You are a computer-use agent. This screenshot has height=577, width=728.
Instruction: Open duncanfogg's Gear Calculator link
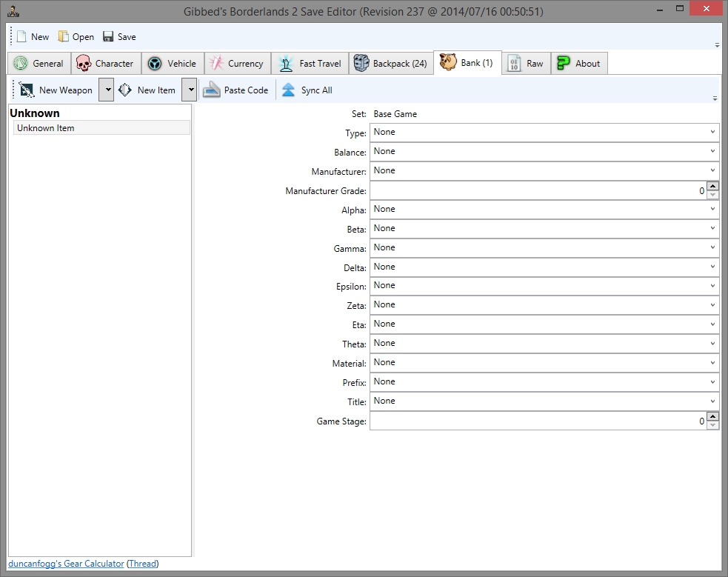[x=66, y=564]
